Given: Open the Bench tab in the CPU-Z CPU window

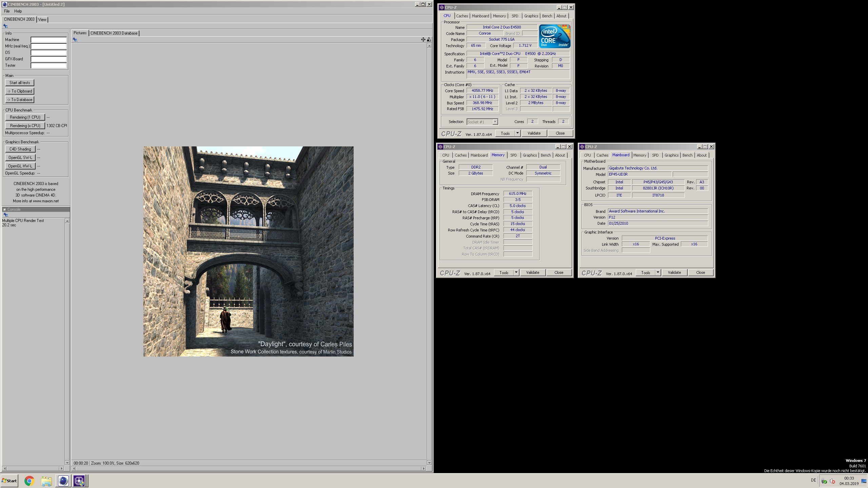Looking at the screenshot, I should click(x=547, y=16).
